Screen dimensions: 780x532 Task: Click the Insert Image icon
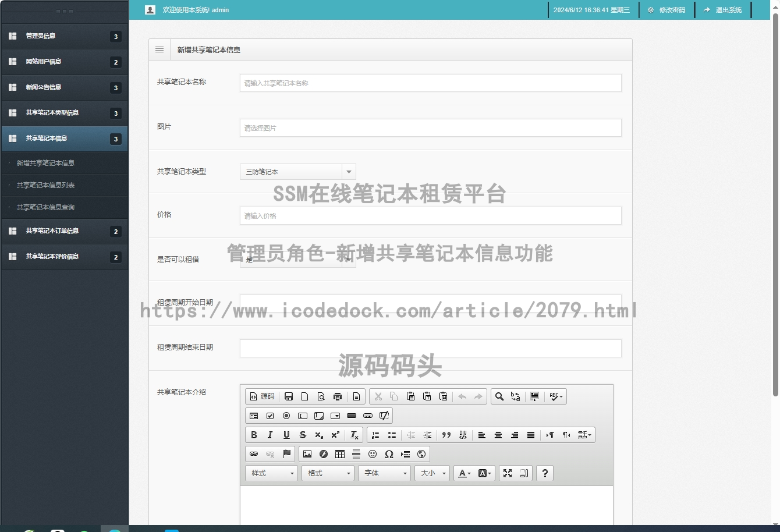pos(307,454)
